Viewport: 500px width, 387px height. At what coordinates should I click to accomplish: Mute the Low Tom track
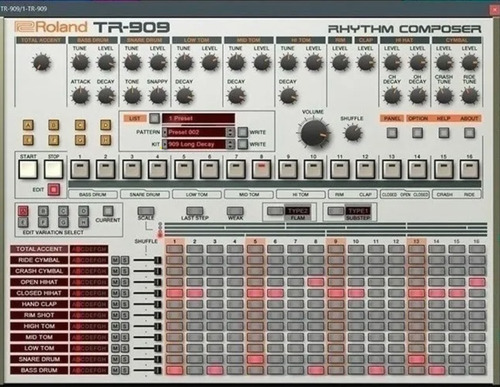point(115,348)
